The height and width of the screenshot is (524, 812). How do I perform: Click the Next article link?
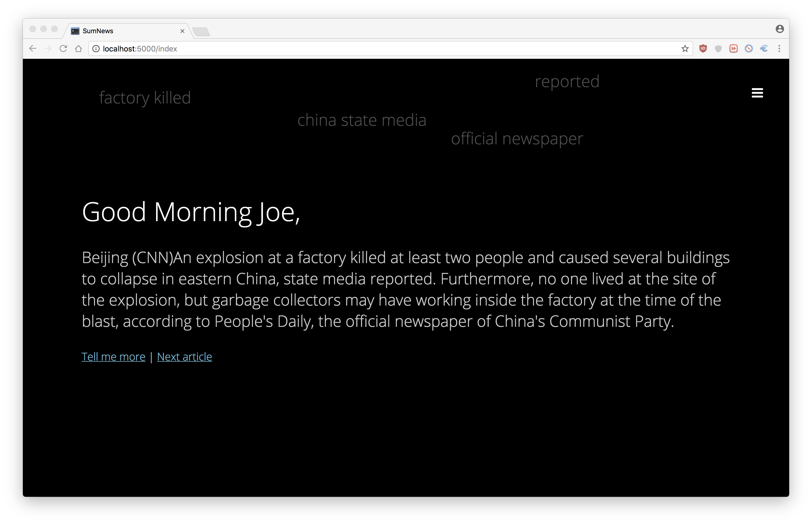(184, 357)
